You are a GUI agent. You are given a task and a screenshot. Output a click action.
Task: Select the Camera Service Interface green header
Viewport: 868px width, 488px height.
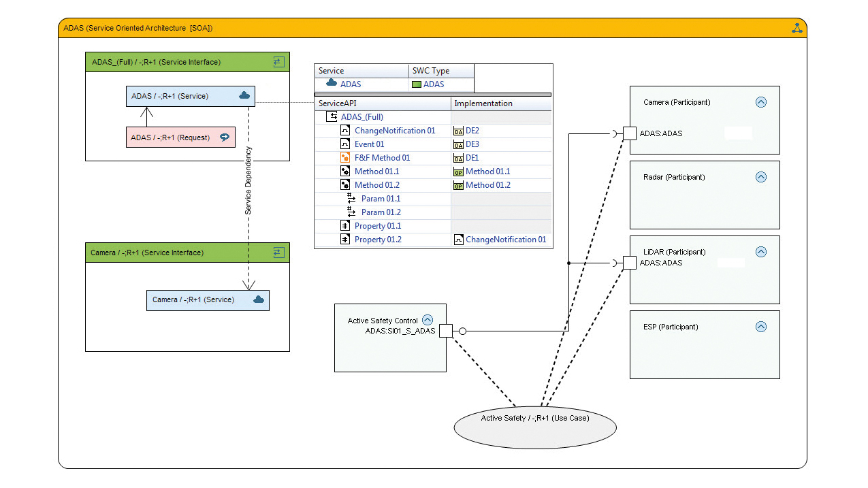click(x=187, y=253)
